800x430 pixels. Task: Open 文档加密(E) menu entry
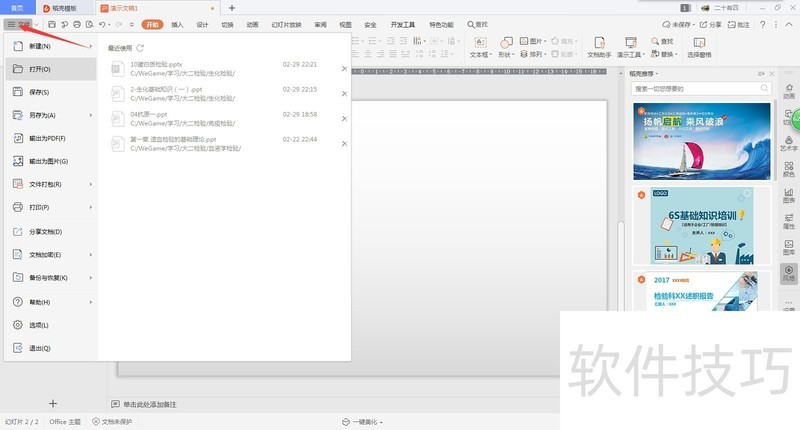(x=51, y=255)
